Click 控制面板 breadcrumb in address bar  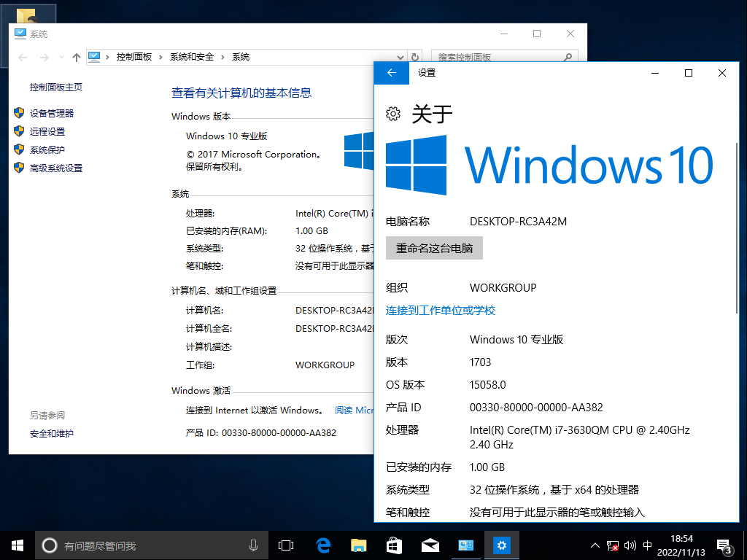[134, 57]
